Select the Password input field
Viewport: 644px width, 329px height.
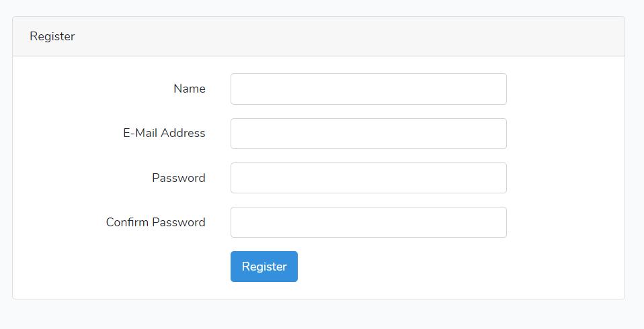pyautogui.click(x=368, y=178)
